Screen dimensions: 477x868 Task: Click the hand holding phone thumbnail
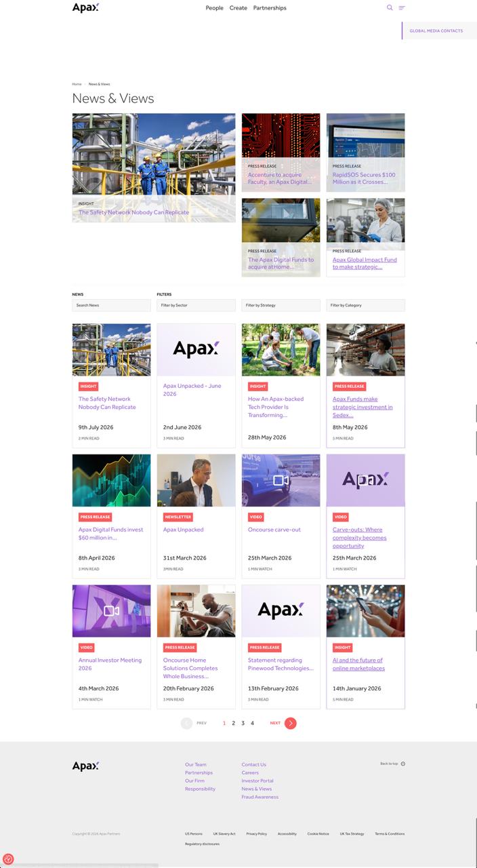[x=365, y=611]
